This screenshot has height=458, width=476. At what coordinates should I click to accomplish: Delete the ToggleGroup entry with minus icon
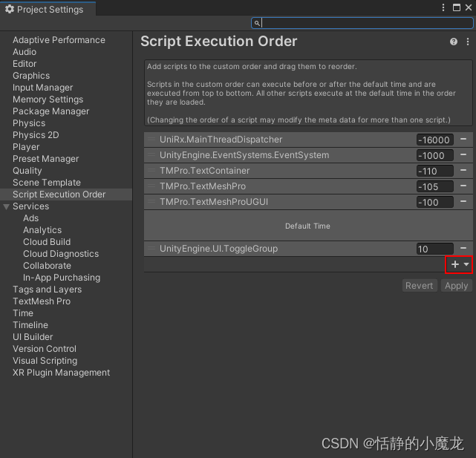pos(463,249)
